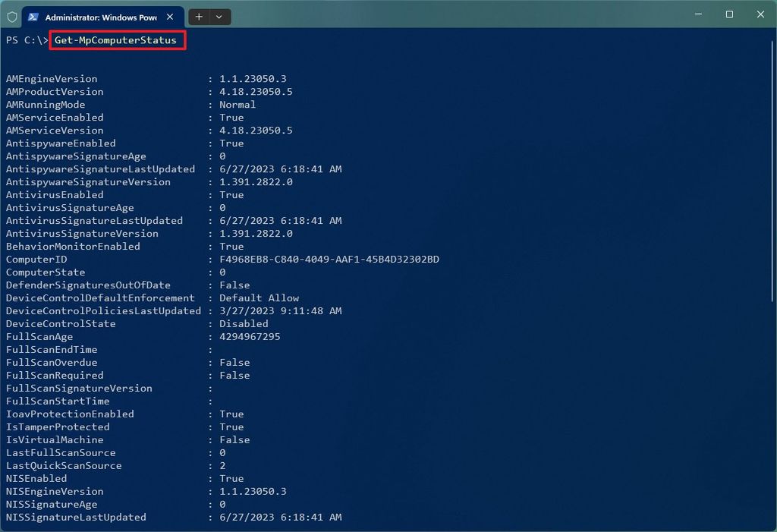Click the PS C:\> prompt text
777x532 pixels.
pos(24,40)
